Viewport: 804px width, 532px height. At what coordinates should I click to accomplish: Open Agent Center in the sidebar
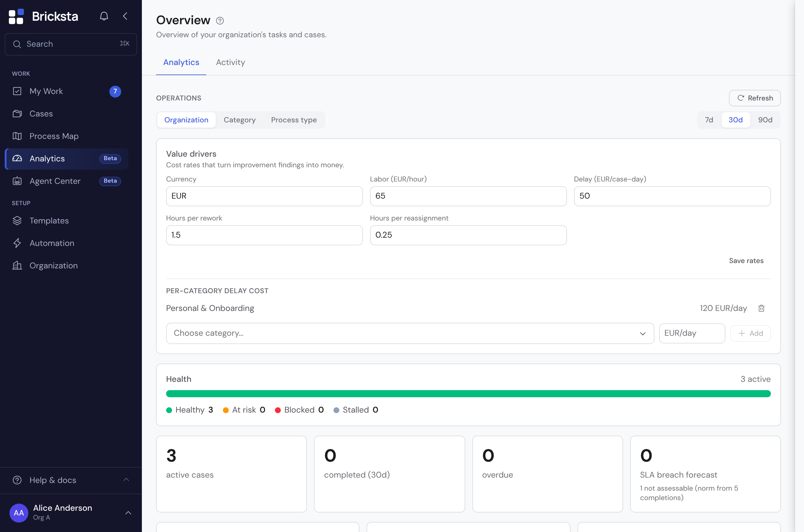pos(67,181)
